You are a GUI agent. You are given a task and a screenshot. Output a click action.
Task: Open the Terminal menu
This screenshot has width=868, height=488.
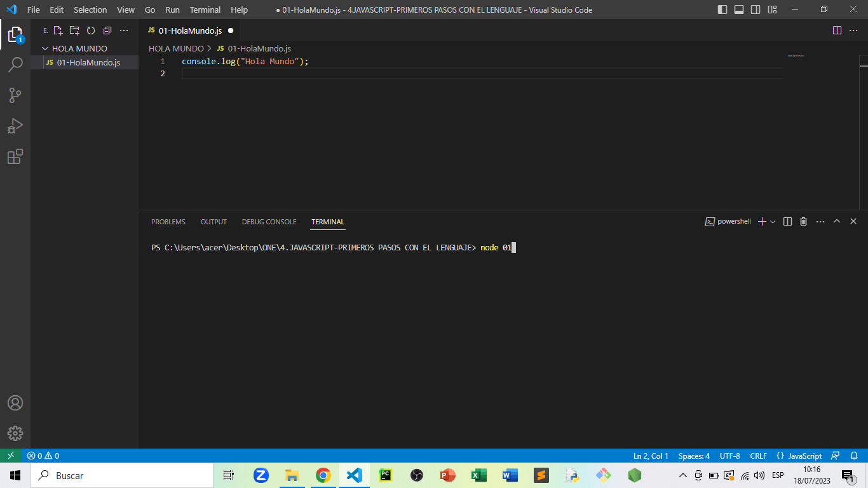point(205,10)
